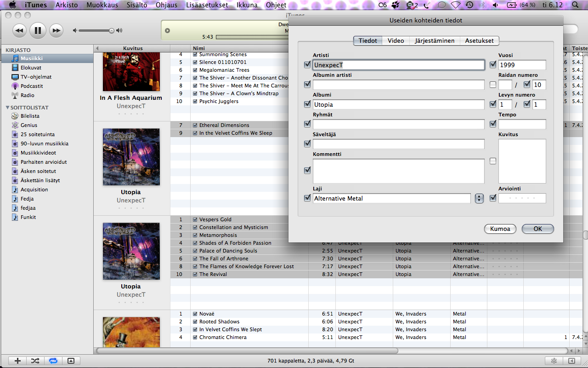Switch to the Video tab
Screen dimensions: 588x368
396,40
